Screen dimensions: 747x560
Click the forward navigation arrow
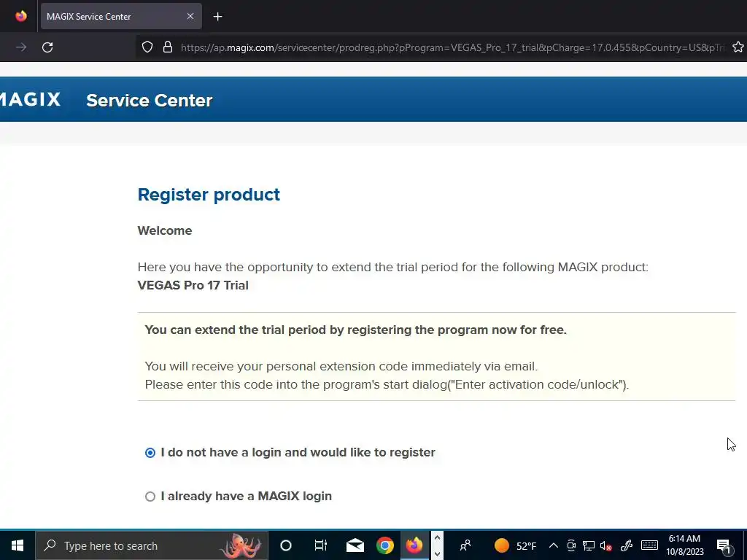point(21,47)
